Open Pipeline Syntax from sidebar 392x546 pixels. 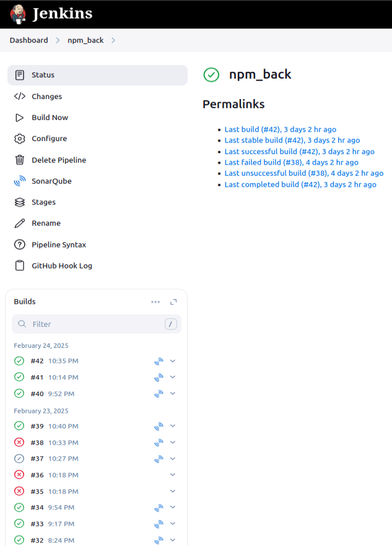[59, 245]
